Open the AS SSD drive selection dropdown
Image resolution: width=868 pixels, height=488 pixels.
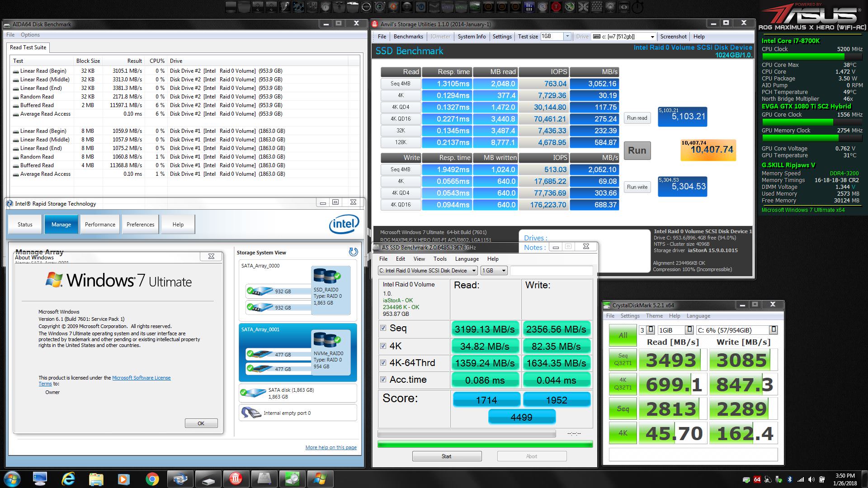coord(428,270)
